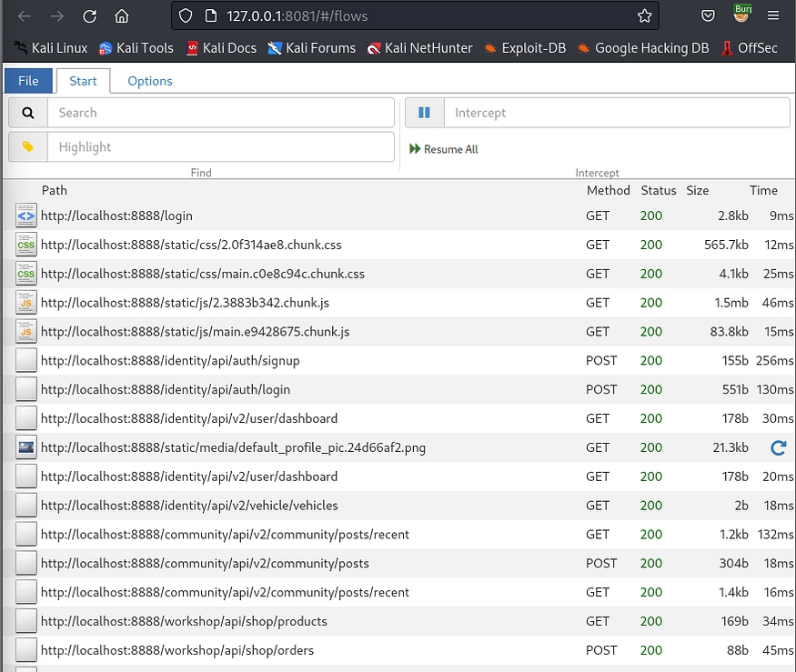Click in the Intercept filter field
Image resolution: width=796 pixels, height=672 pixels.
(616, 113)
